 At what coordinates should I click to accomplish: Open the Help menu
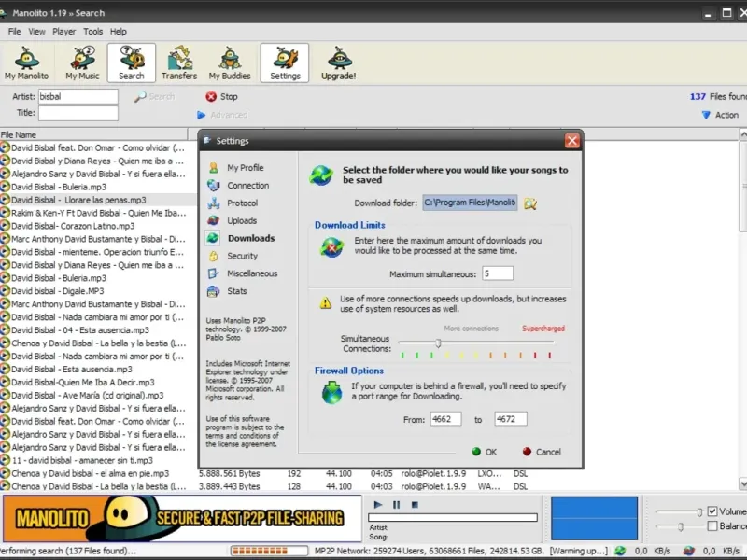[119, 32]
